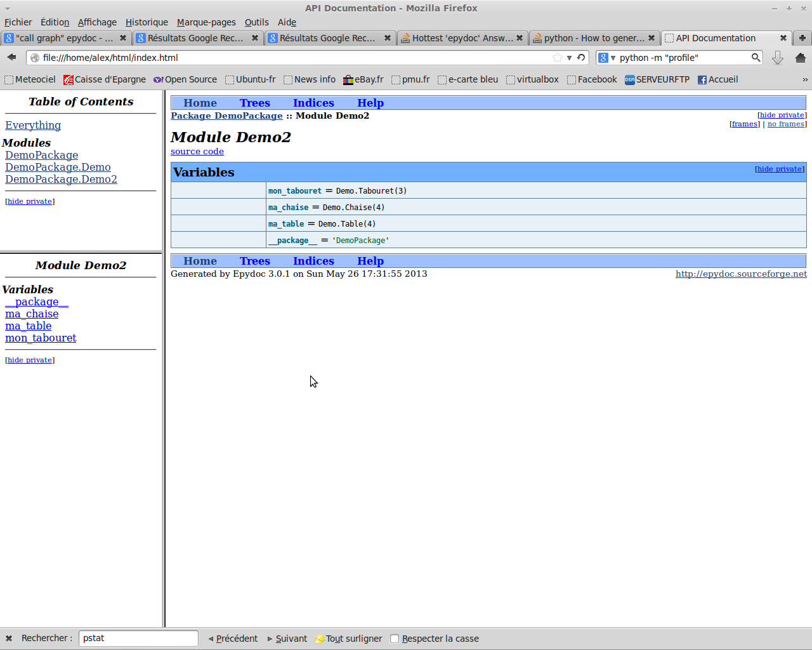The height and width of the screenshot is (650, 812).
Task: Open the source code link
Action: tap(197, 151)
